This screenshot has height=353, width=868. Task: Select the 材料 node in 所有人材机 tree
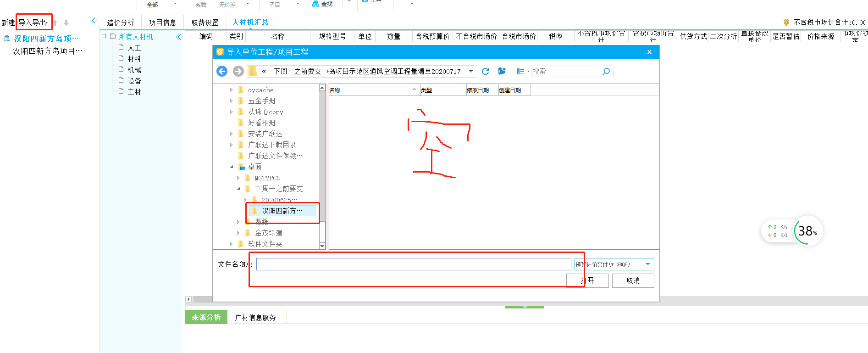pos(134,59)
